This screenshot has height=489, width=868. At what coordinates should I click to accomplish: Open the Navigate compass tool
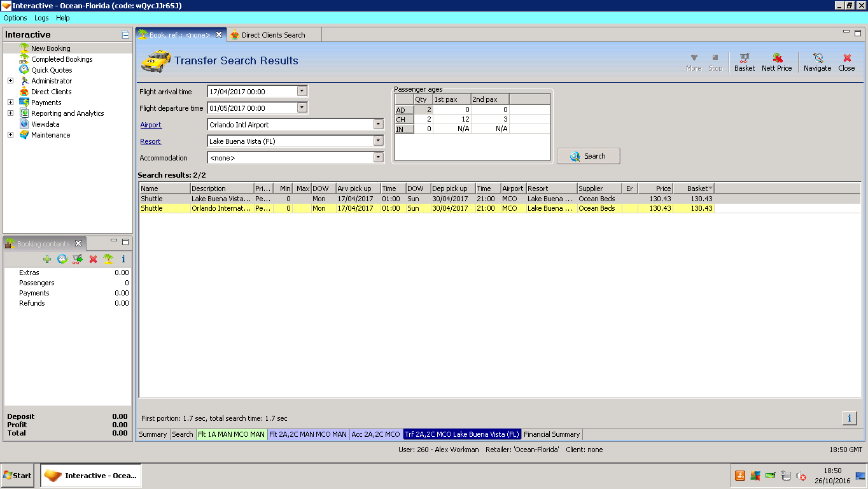817,62
